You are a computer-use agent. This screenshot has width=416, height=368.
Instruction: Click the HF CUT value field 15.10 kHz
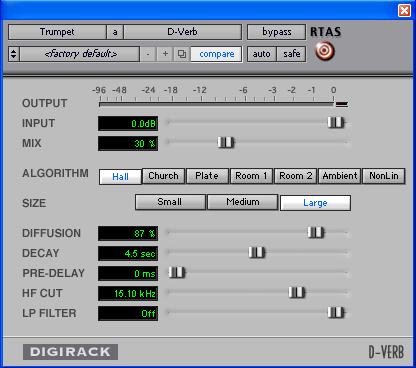click(x=128, y=294)
